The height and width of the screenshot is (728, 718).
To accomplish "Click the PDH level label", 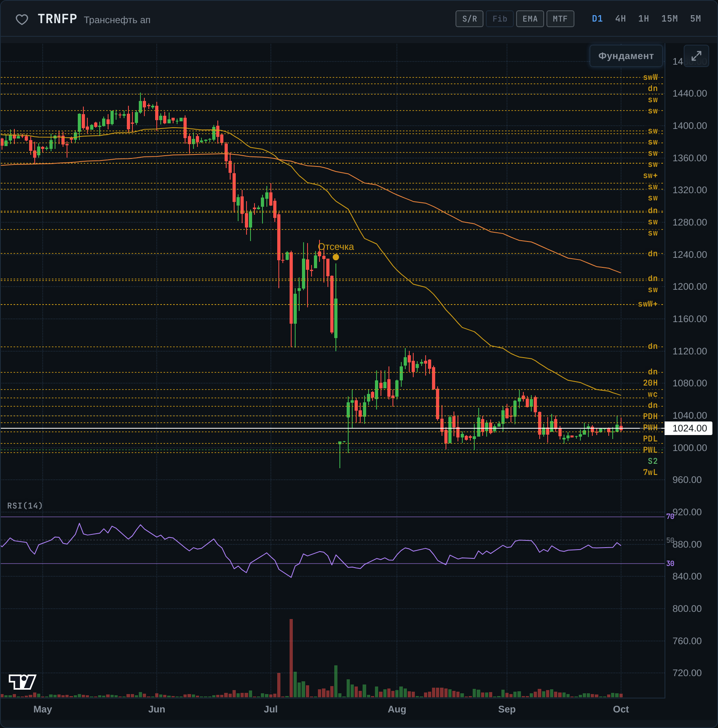I will 650,417.
